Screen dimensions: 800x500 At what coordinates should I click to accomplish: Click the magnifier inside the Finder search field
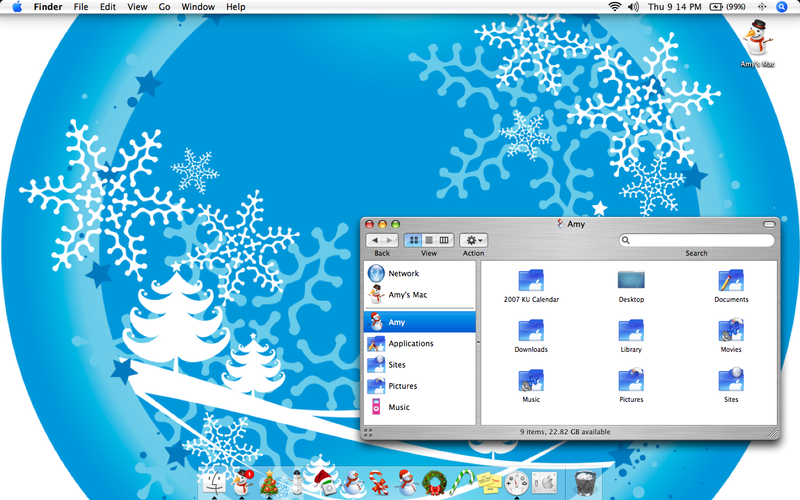pyautogui.click(x=626, y=240)
